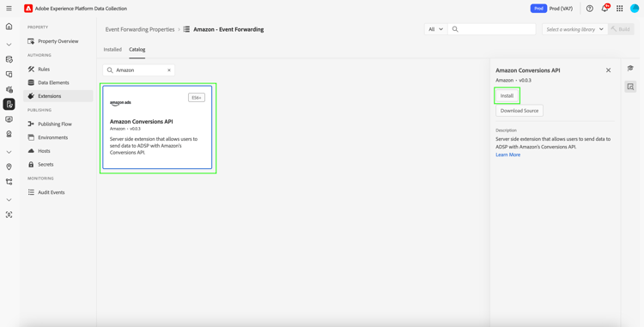The image size is (644, 327).
Task: Open the user profile avatar
Action: pyautogui.click(x=635, y=9)
